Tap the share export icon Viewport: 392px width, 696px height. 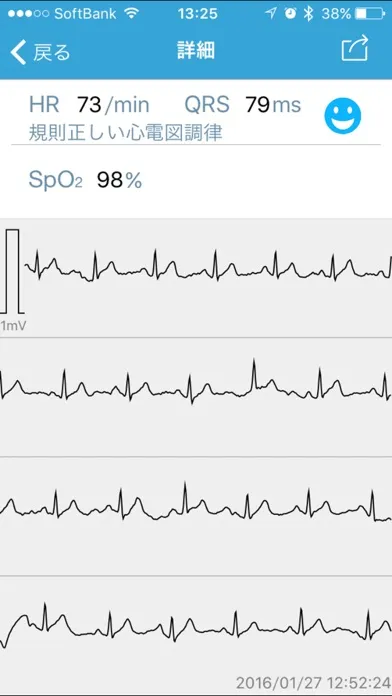point(355,48)
